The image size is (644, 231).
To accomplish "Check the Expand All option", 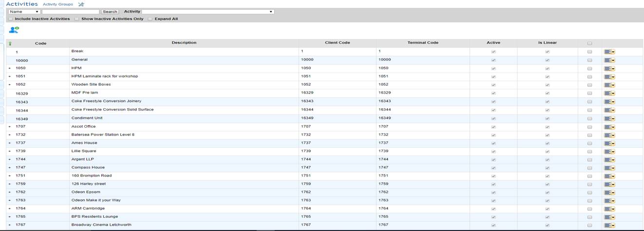I will pos(150,19).
